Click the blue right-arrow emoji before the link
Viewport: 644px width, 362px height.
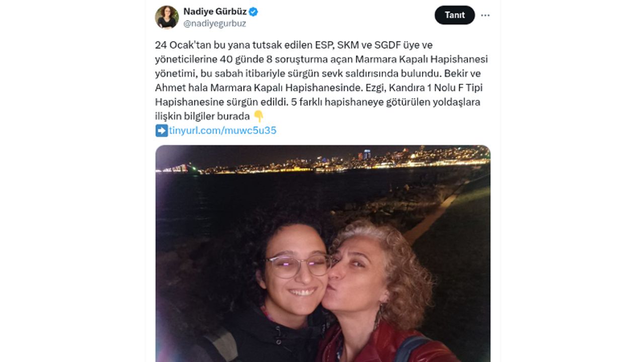pos(161,131)
